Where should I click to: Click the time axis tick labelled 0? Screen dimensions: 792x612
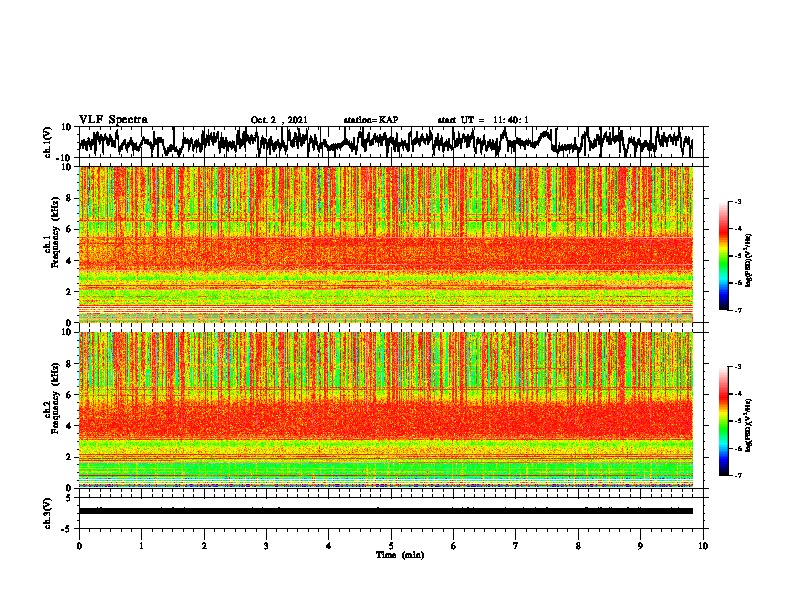[x=79, y=546]
